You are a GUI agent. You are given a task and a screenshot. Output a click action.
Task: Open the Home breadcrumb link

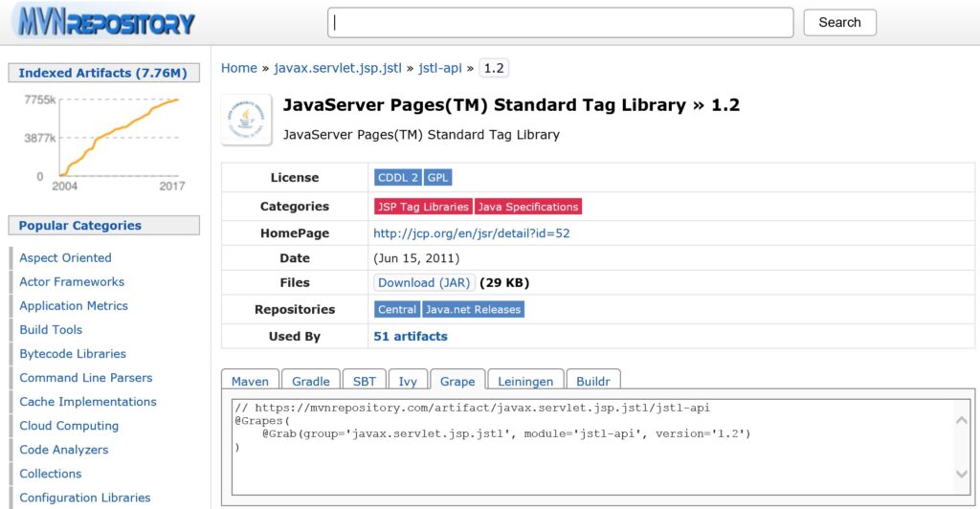click(x=238, y=68)
